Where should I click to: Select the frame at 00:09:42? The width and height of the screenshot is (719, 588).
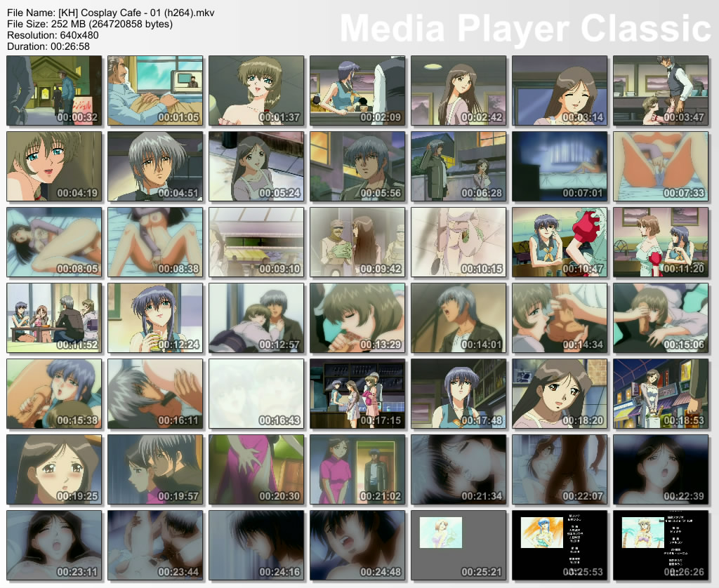point(357,243)
